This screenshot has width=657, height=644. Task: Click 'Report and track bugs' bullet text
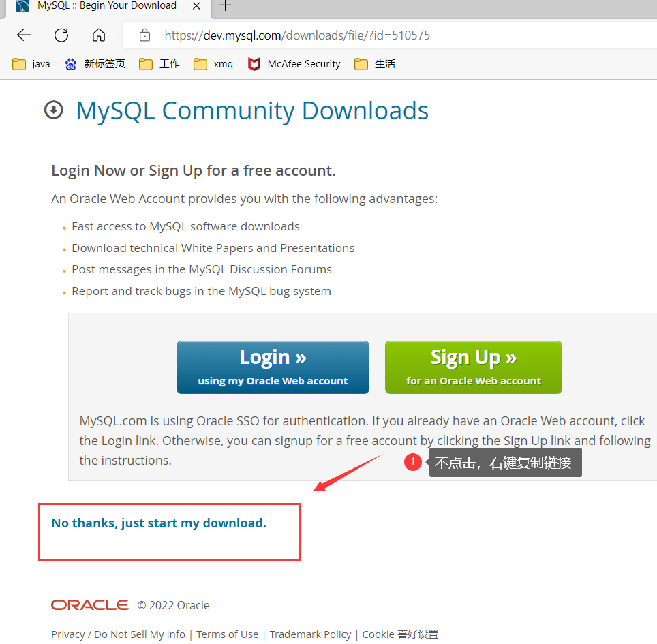point(201,291)
